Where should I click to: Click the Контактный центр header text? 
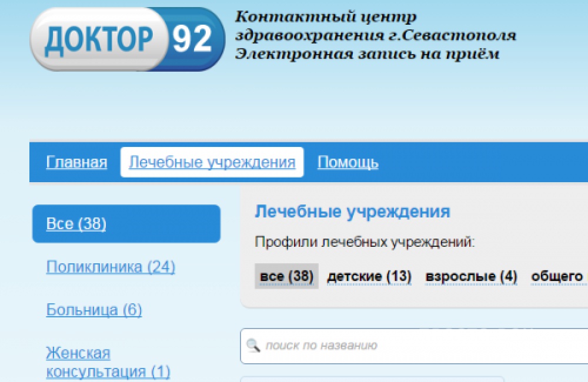325,16
